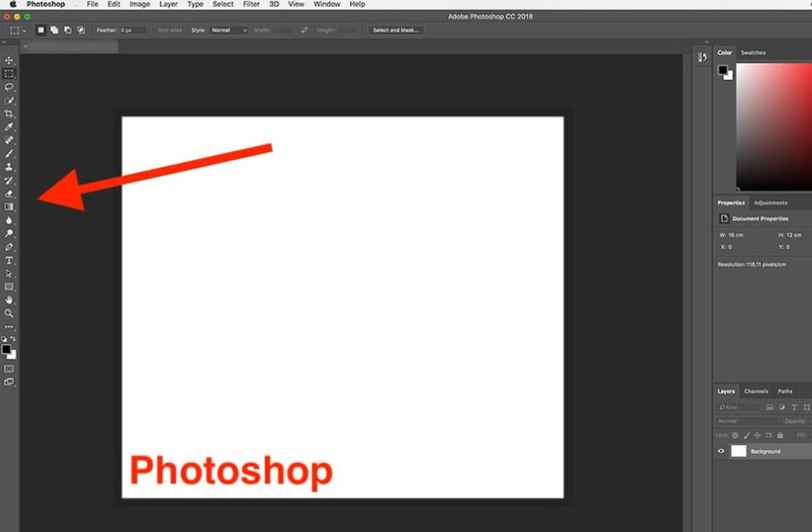Viewport: 812px width, 532px height.
Task: Switch to the Channels tab
Action: click(756, 391)
